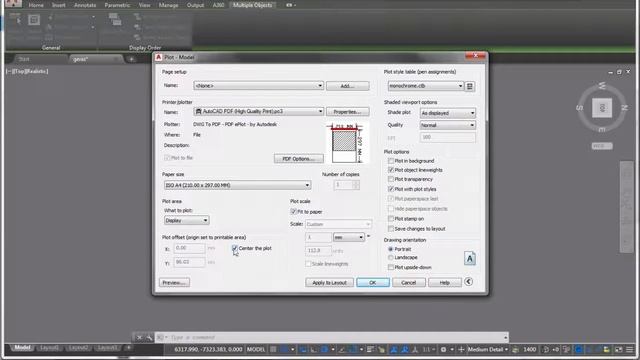Click the new drawing tab plus icon
This screenshot has height=360, width=640.
point(131,59)
